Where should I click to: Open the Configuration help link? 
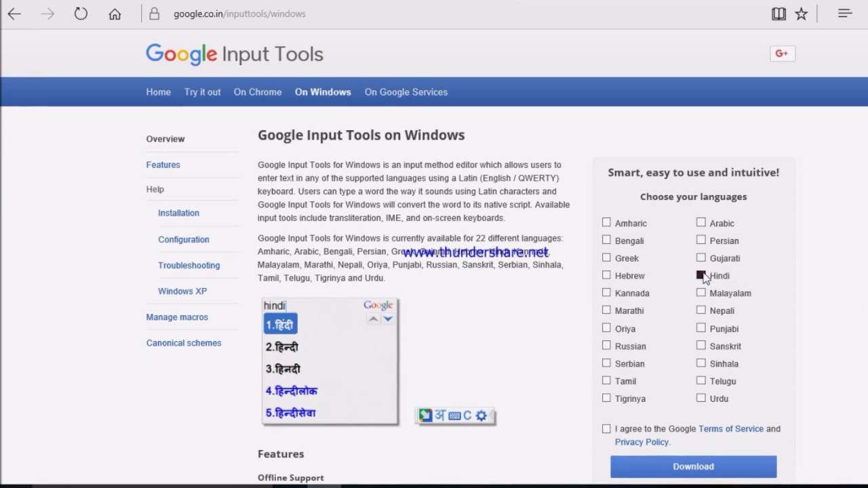184,239
